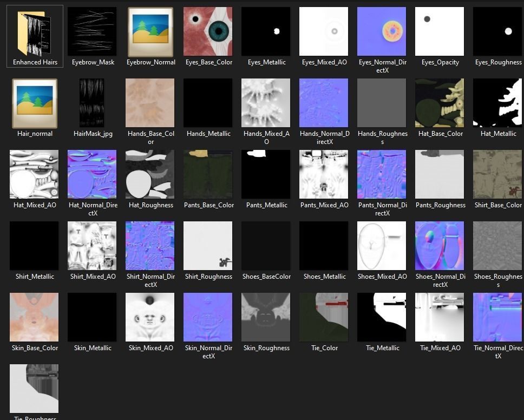Choose the Hat_Roughness texture
524x420 pixels.
[x=150, y=174]
